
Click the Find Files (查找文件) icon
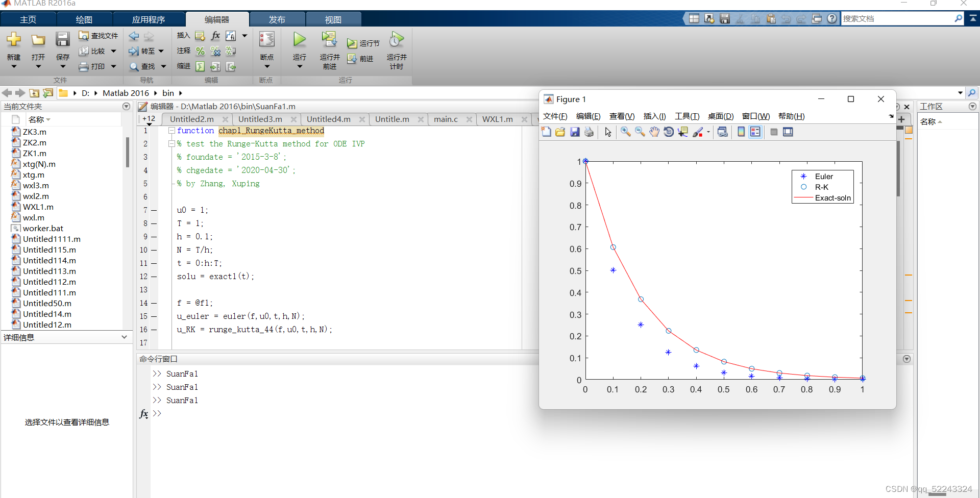pos(84,36)
